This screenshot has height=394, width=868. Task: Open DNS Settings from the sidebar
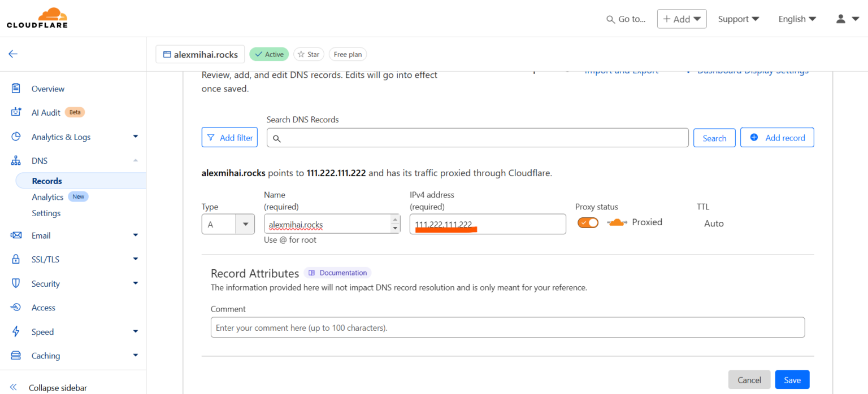tap(46, 213)
